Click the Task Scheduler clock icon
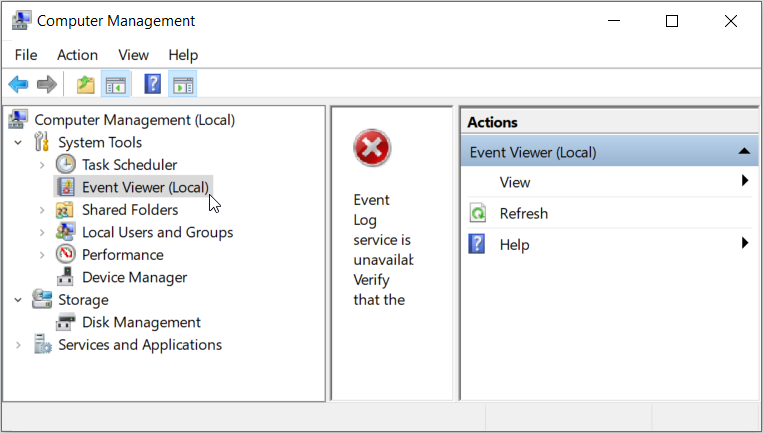Screen dimensions: 763x433 click(x=65, y=164)
